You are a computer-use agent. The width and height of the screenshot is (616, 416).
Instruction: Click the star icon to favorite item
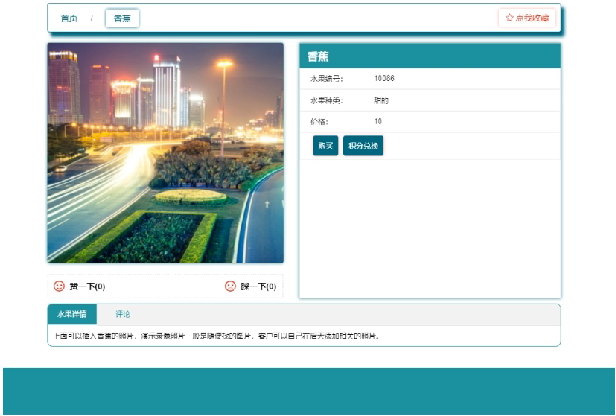[510, 18]
